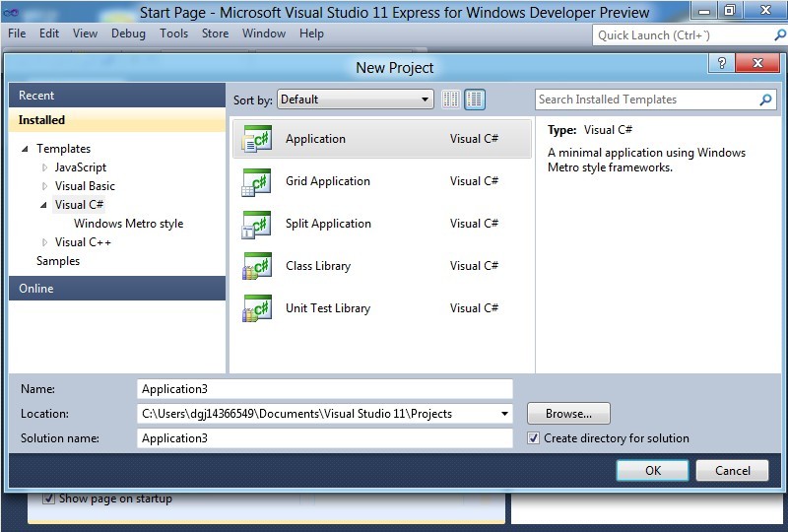Switch to medium icons list view
The image size is (788, 532).
click(475, 100)
